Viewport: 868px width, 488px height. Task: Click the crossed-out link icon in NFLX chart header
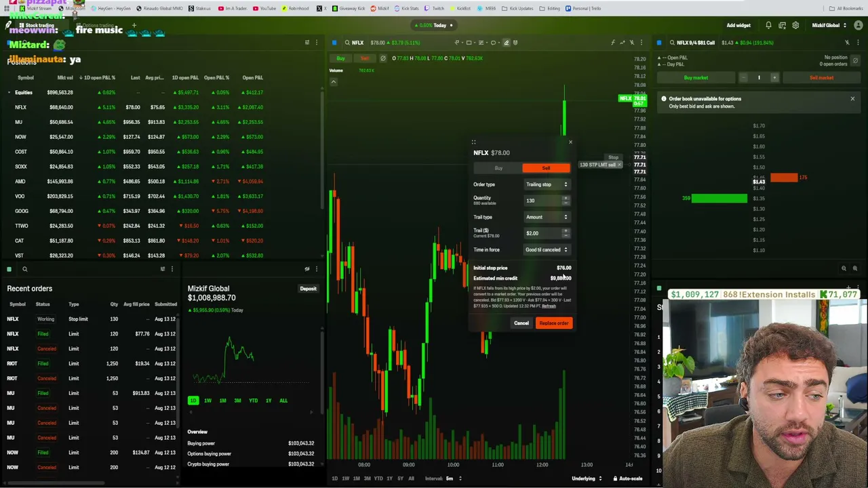[632, 43]
